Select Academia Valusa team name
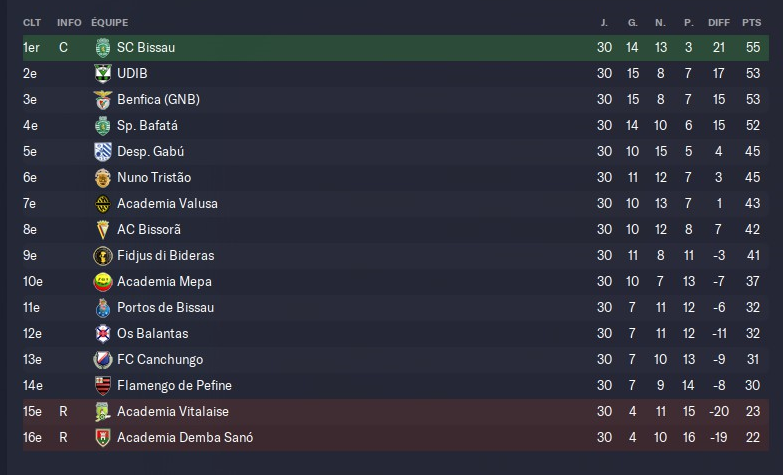The height and width of the screenshot is (475, 783). point(167,204)
